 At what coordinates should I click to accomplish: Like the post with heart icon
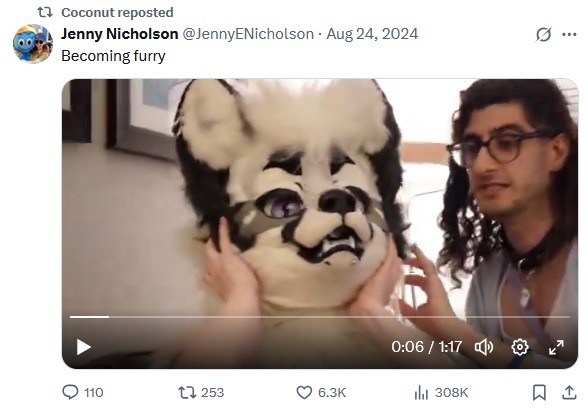pyautogui.click(x=304, y=392)
